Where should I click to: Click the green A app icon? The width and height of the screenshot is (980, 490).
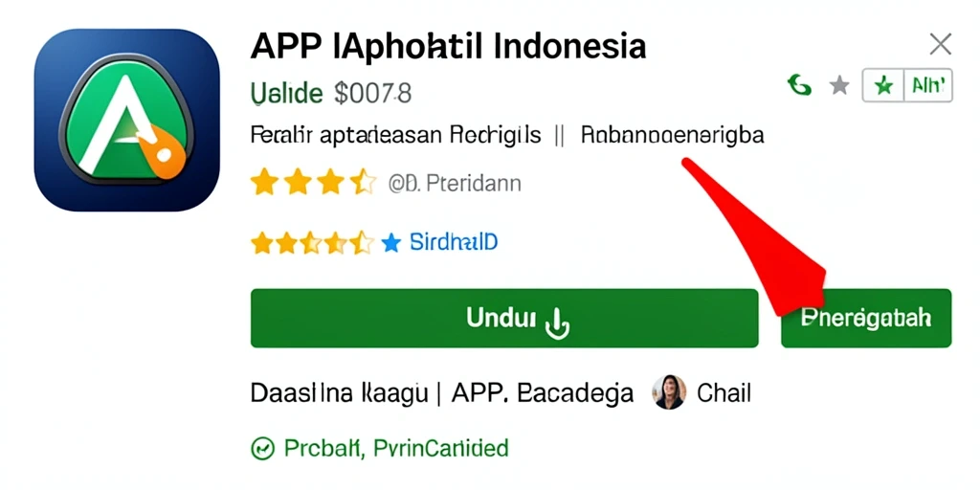(127, 120)
